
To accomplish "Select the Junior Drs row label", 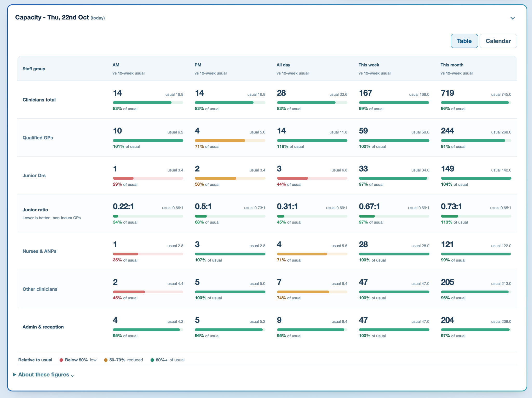I will pos(34,176).
